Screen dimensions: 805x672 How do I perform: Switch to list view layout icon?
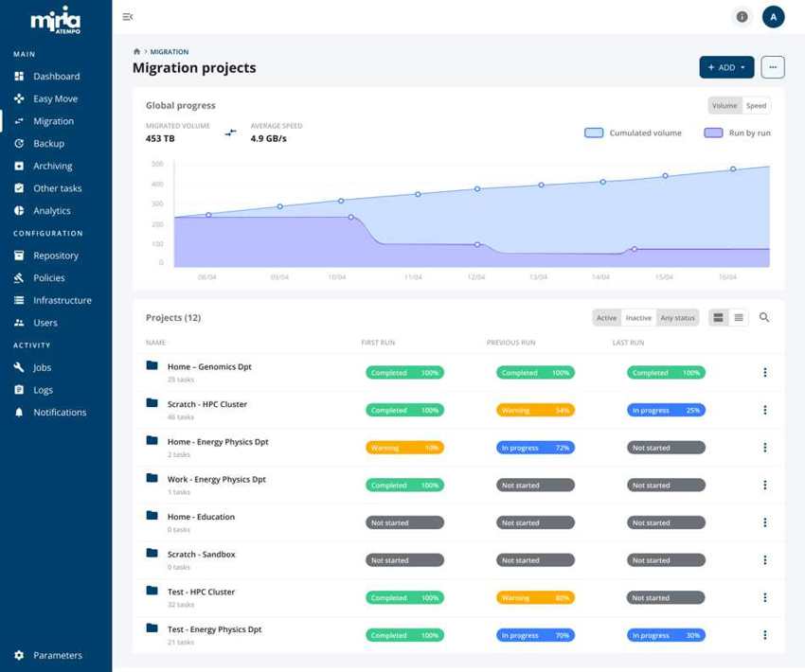coord(739,318)
